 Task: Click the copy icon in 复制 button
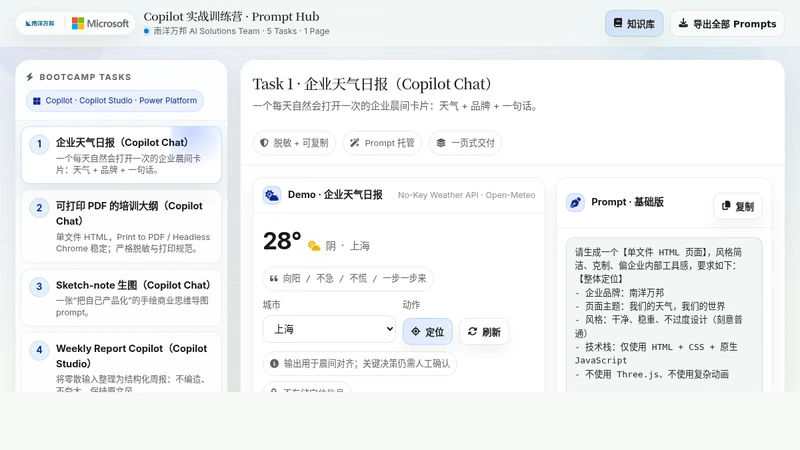pyautogui.click(x=726, y=206)
